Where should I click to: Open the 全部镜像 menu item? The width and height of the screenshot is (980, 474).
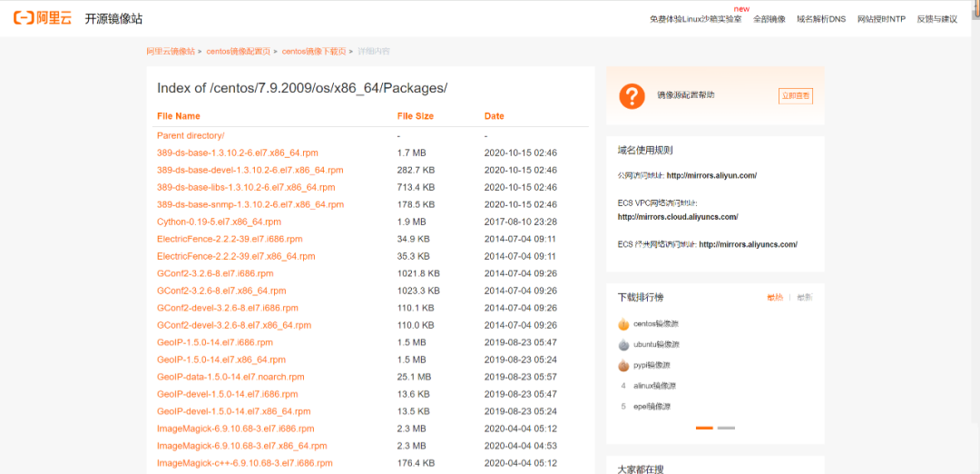pyautogui.click(x=769, y=19)
